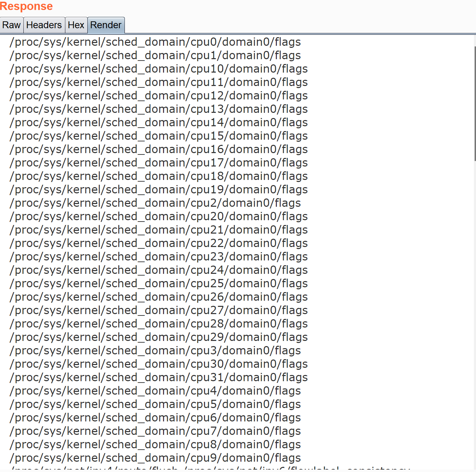
Task: Click the cpu0/domain0/flags line
Action: pos(155,42)
